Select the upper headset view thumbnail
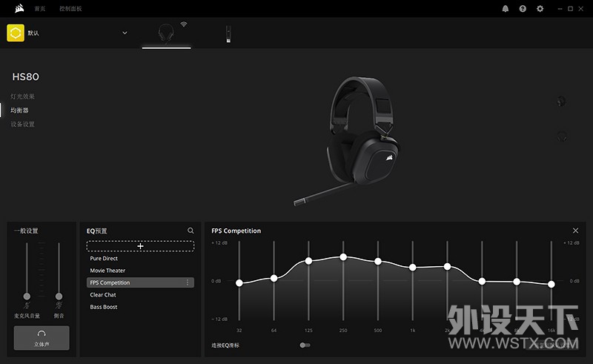 click(562, 102)
